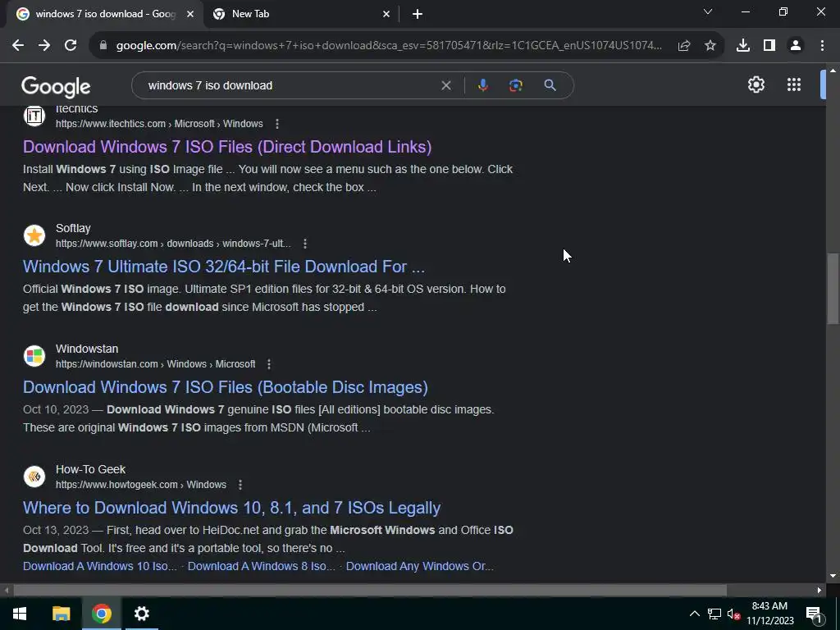Show hidden system tray icons
Image resolution: width=840 pixels, height=630 pixels.
pos(694,614)
